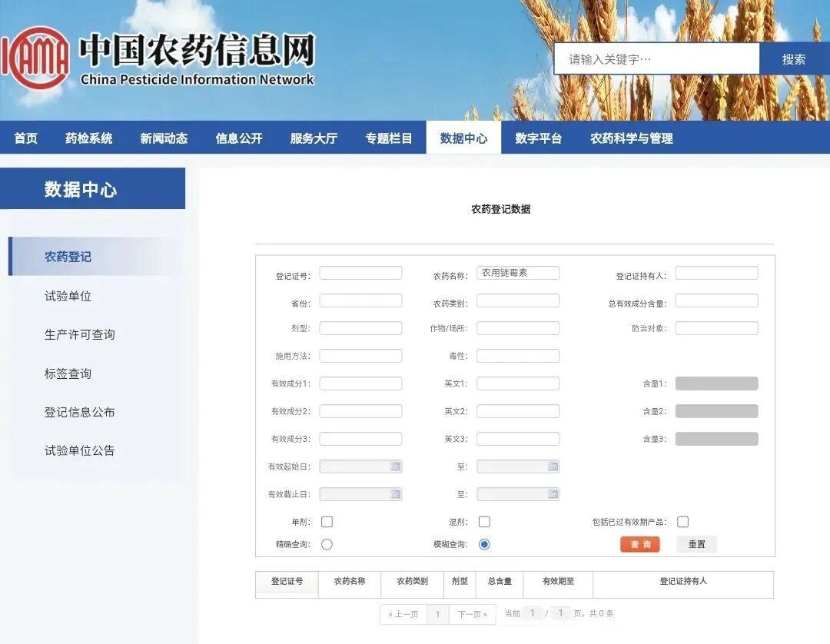Click the 查询 button to search
The width and height of the screenshot is (830, 644).
point(639,544)
